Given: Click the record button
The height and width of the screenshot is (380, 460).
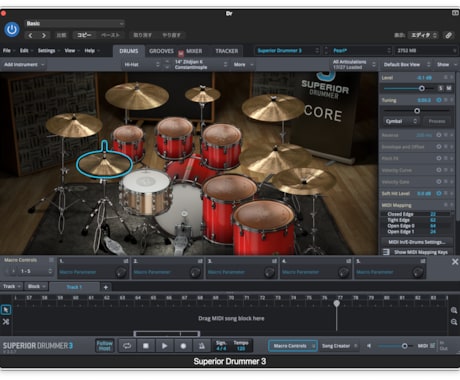Looking at the screenshot, I should click(x=183, y=346).
